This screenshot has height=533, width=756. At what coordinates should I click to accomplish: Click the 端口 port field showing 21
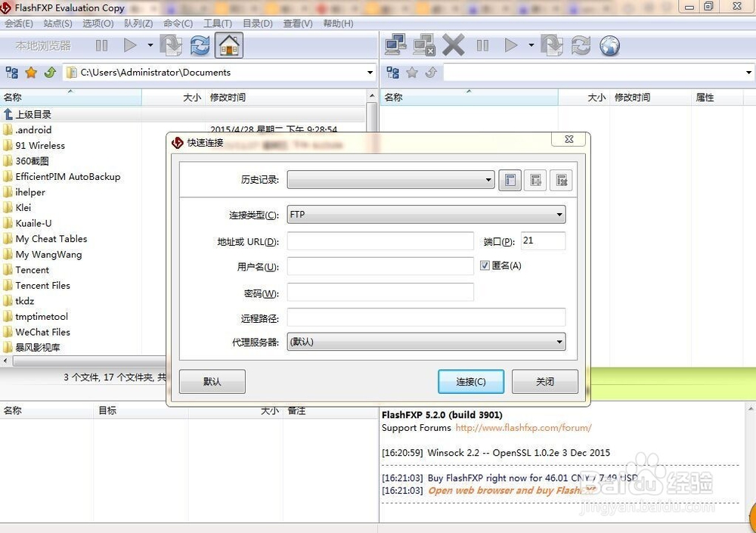click(543, 240)
